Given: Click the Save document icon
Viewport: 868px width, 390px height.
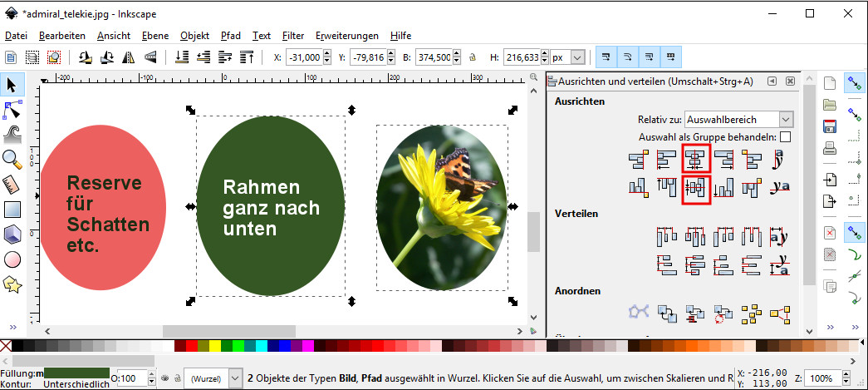Looking at the screenshot, I should coord(829,126).
